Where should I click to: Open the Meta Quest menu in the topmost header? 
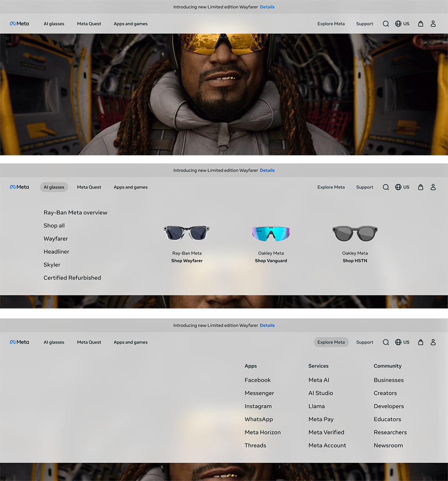89,24
